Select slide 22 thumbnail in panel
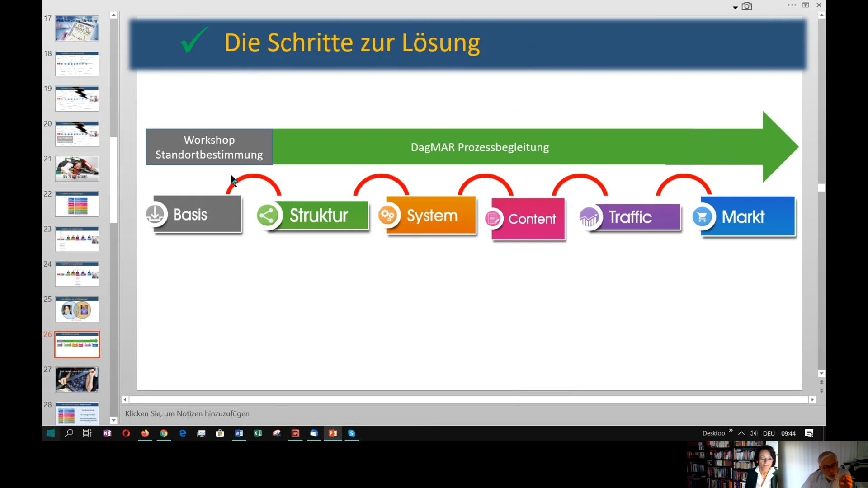The height and width of the screenshot is (488, 868). 76,204
